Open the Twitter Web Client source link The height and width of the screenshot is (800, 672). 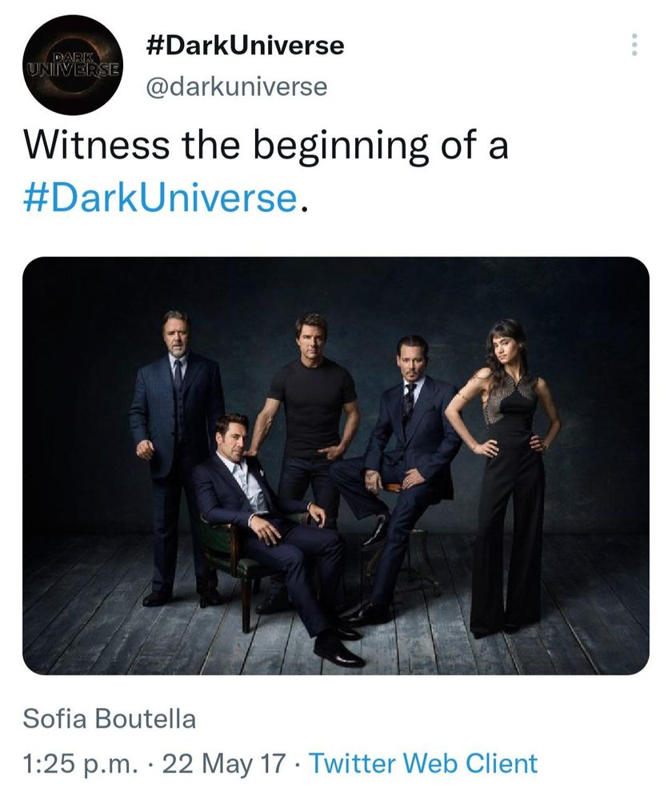(423, 764)
